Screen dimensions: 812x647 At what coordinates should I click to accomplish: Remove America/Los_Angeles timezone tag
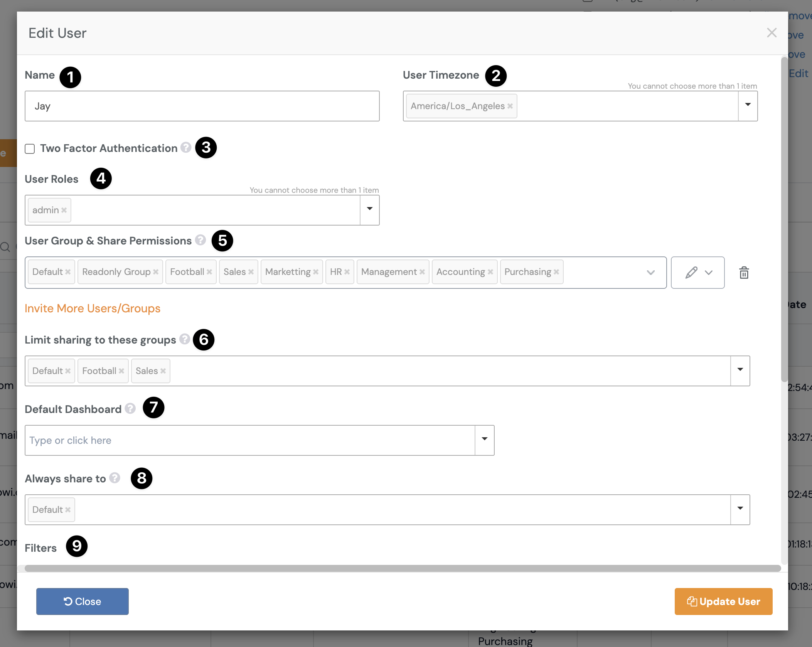point(510,106)
